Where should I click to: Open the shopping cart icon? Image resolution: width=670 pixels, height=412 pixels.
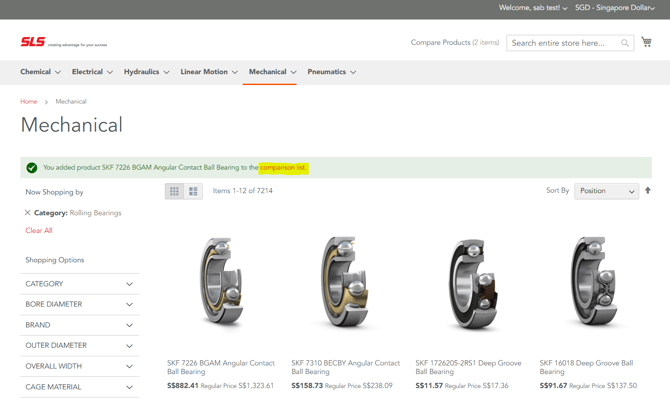pyautogui.click(x=646, y=42)
